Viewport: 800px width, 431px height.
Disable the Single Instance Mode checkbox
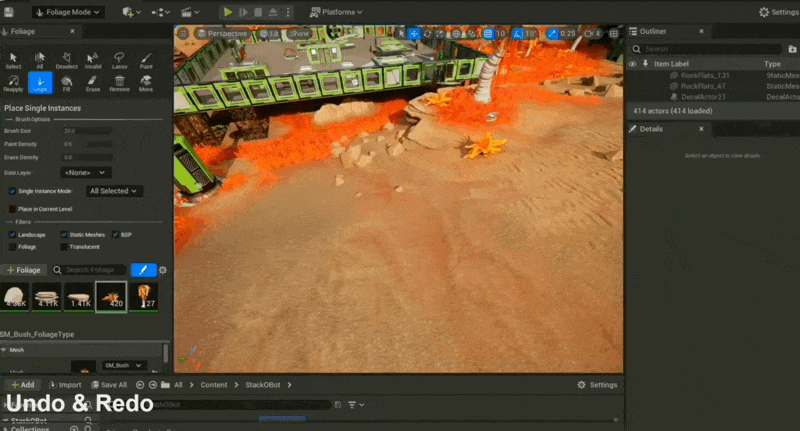pyautogui.click(x=12, y=191)
